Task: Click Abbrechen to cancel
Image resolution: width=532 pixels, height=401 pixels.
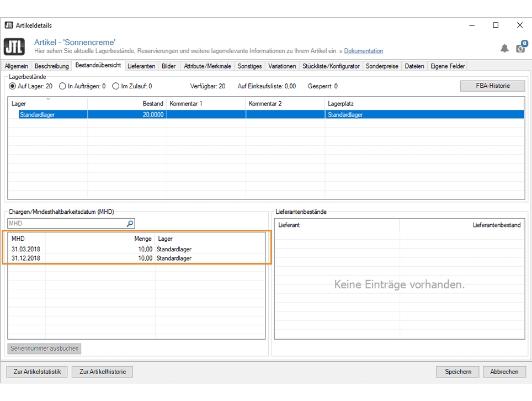Action: (504, 372)
